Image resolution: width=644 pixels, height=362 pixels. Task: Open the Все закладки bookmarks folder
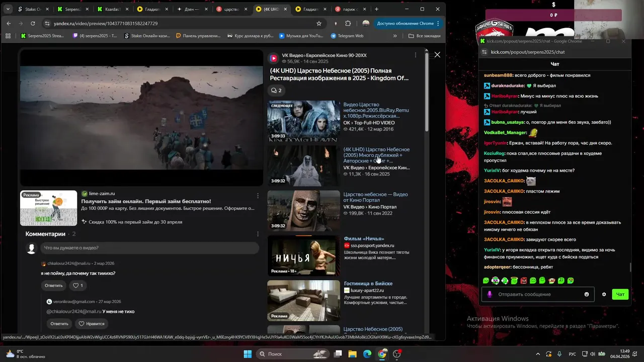[x=424, y=36]
